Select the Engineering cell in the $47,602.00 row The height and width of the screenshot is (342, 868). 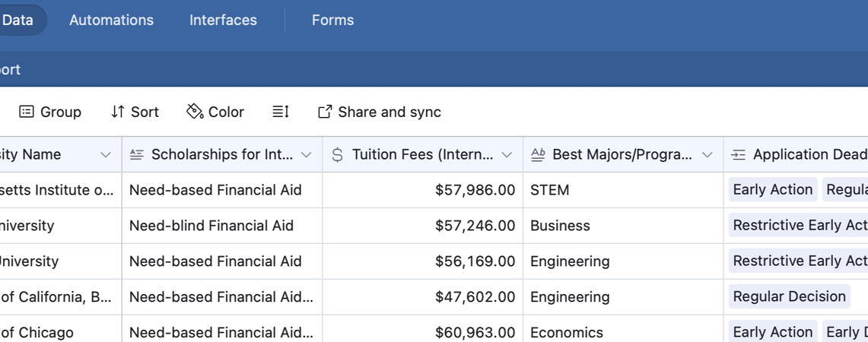[x=623, y=296]
